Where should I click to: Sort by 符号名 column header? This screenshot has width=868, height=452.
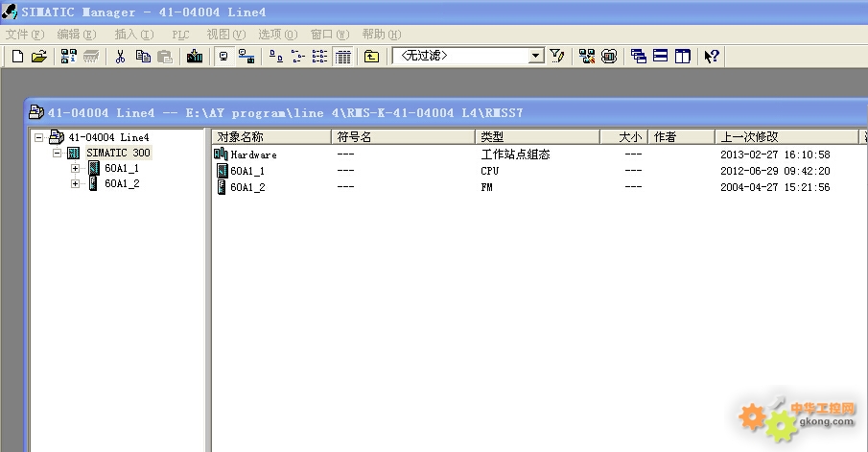(x=403, y=137)
